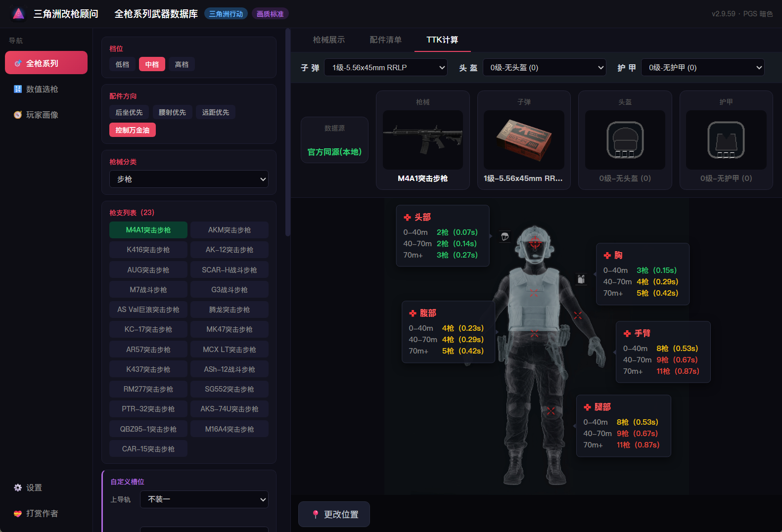Select the 高档 tier option

coord(182,64)
